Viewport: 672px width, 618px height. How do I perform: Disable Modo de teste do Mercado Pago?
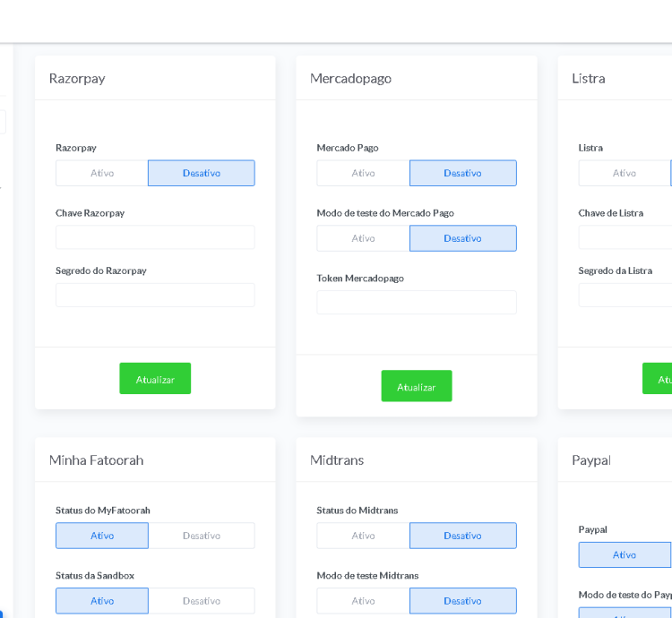[462, 238]
